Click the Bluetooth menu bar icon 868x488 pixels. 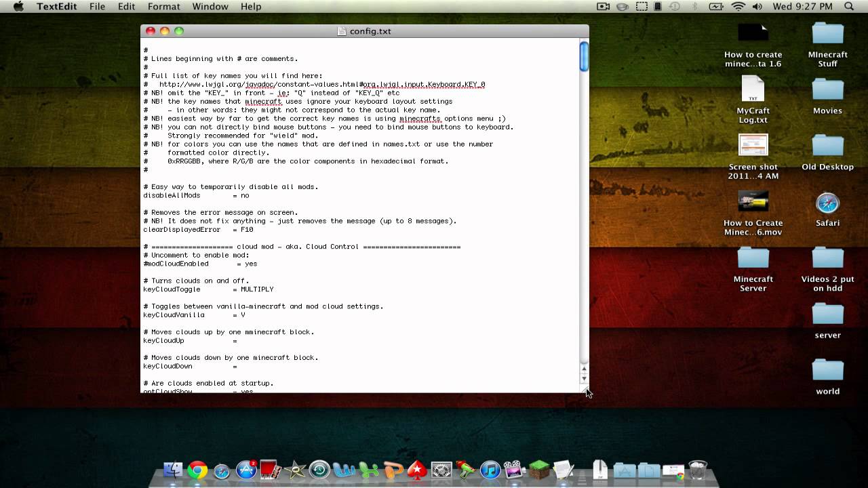(694, 6)
